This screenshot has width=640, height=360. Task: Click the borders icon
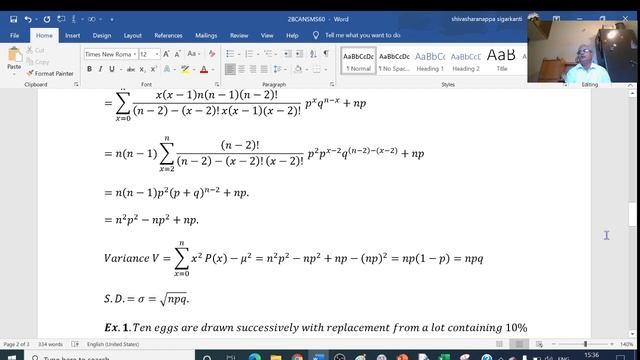click(x=317, y=70)
